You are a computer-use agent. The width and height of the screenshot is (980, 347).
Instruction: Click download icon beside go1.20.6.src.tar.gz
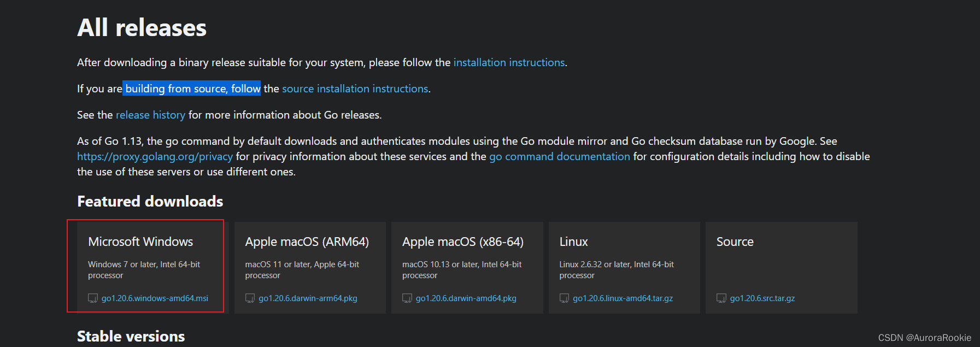(721, 298)
